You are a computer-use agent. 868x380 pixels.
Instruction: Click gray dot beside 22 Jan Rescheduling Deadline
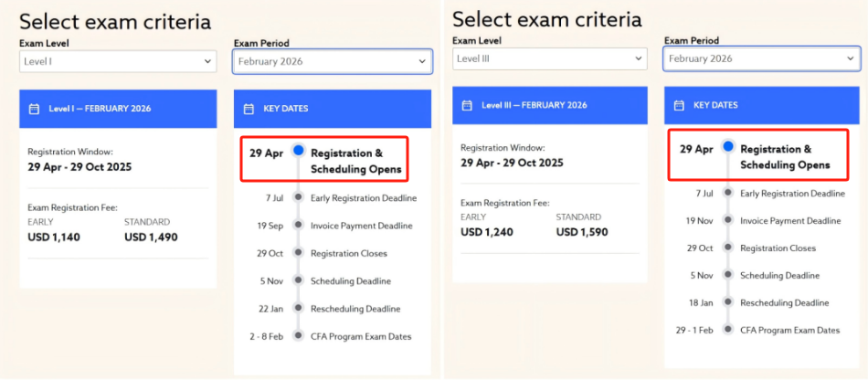(298, 309)
